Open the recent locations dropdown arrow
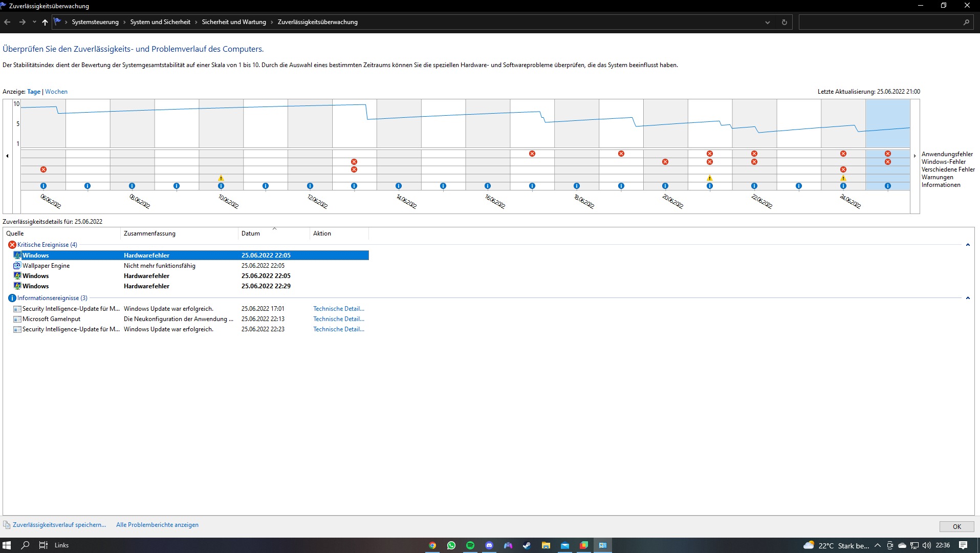Image resolution: width=980 pixels, height=553 pixels. pos(34,22)
